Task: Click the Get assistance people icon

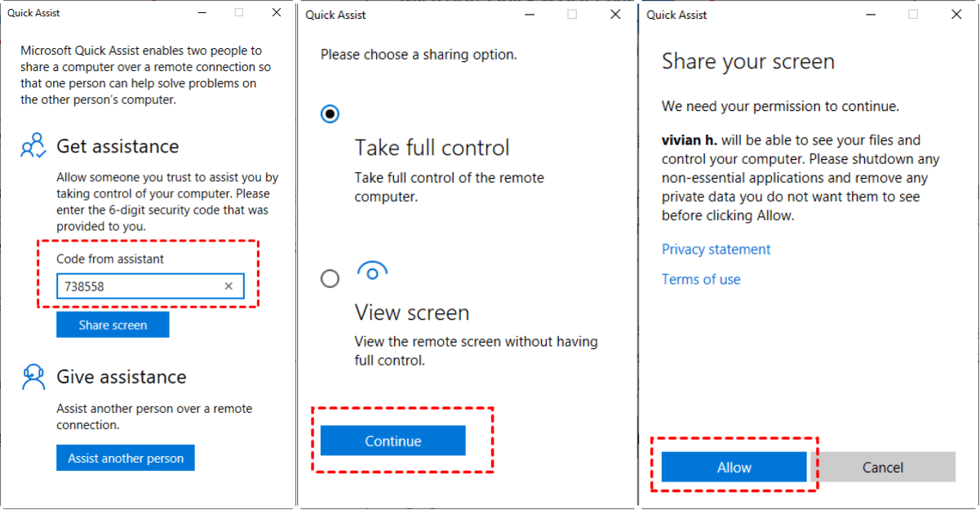Action: coord(33,146)
